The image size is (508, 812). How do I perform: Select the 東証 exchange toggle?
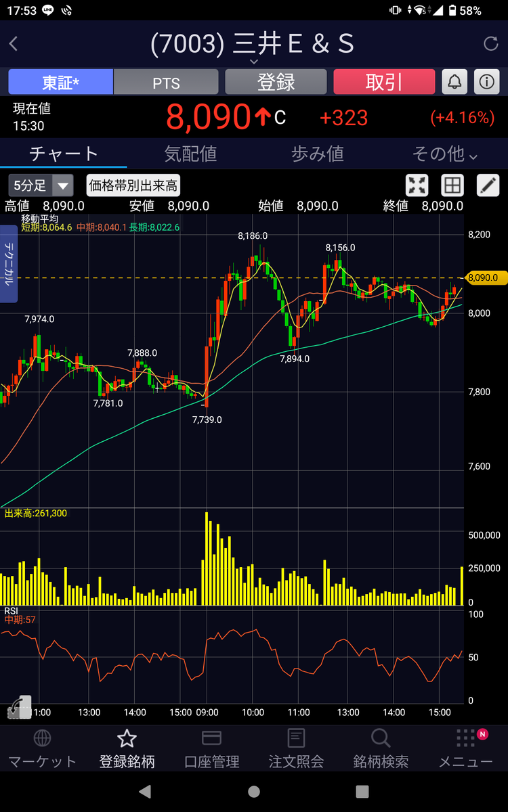pyautogui.click(x=60, y=82)
